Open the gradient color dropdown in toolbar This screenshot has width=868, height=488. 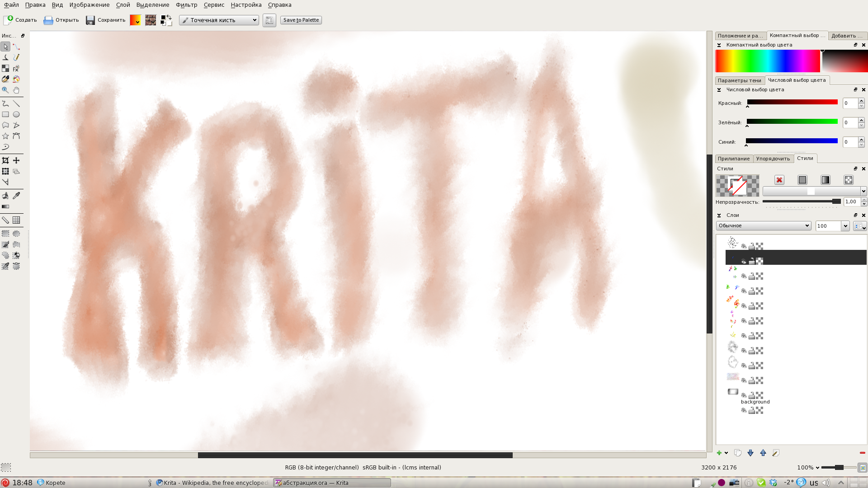click(x=135, y=20)
